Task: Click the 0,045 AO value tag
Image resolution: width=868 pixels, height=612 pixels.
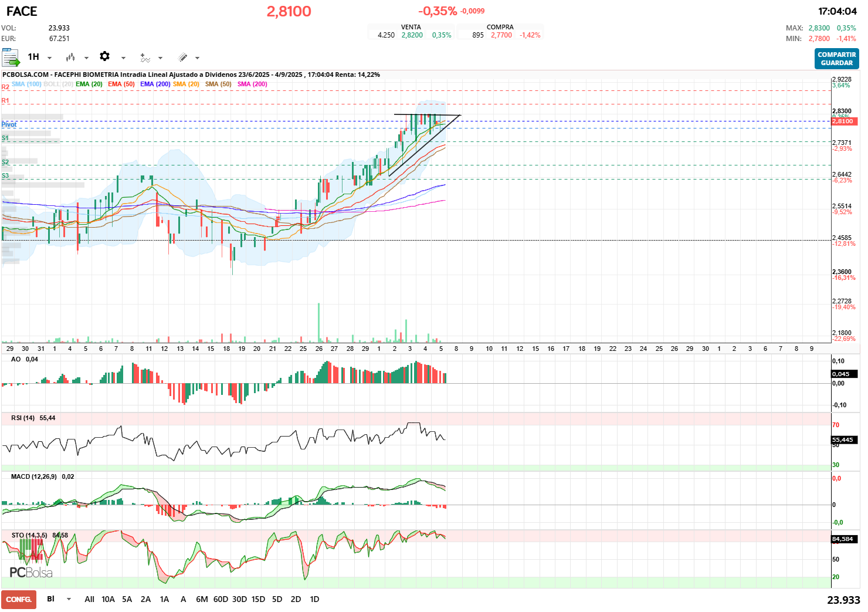Action: (x=845, y=374)
